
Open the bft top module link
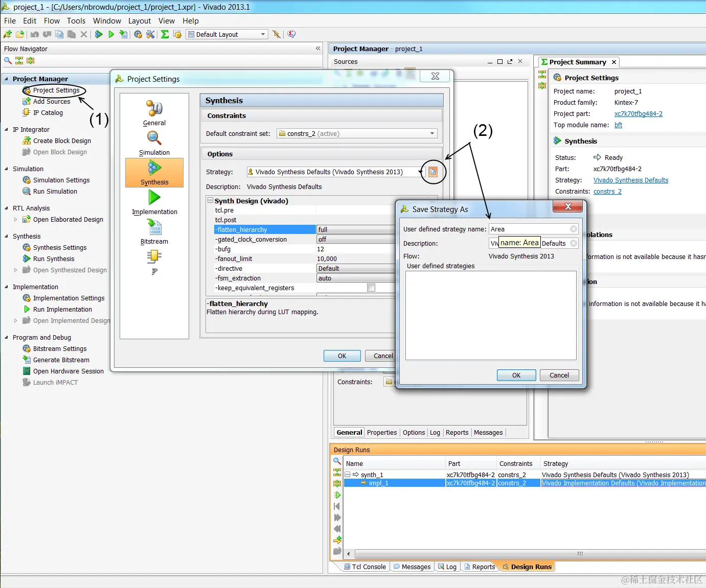click(618, 125)
